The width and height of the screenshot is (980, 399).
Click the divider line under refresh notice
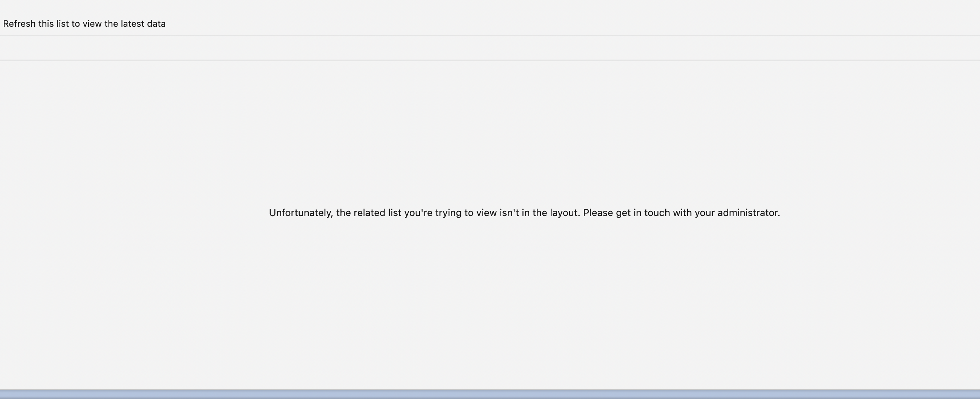[490, 35]
